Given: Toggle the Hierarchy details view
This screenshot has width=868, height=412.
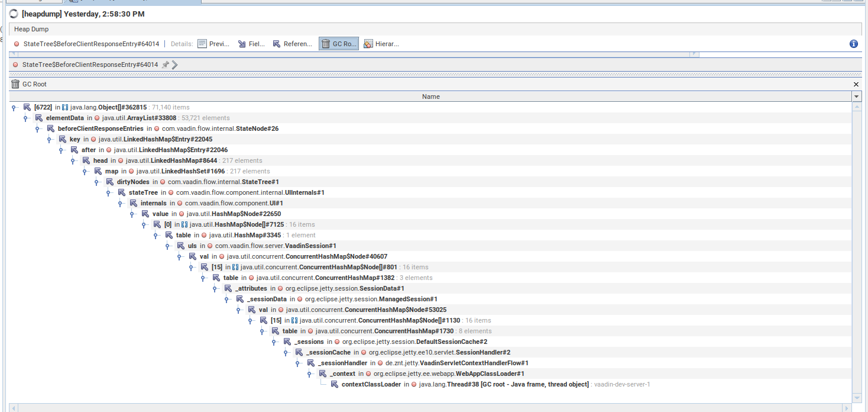Looking at the screenshot, I should pyautogui.click(x=381, y=44).
